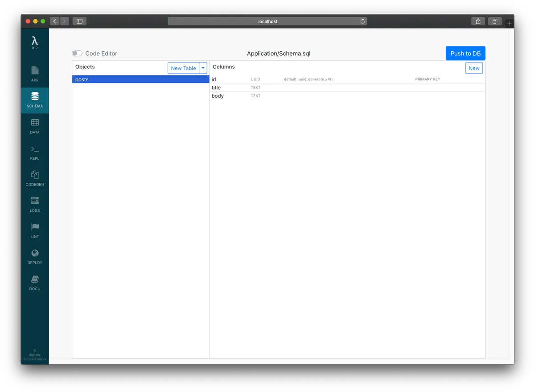Enable the Code Editor toggle
This screenshot has height=392, width=535.
point(77,53)
